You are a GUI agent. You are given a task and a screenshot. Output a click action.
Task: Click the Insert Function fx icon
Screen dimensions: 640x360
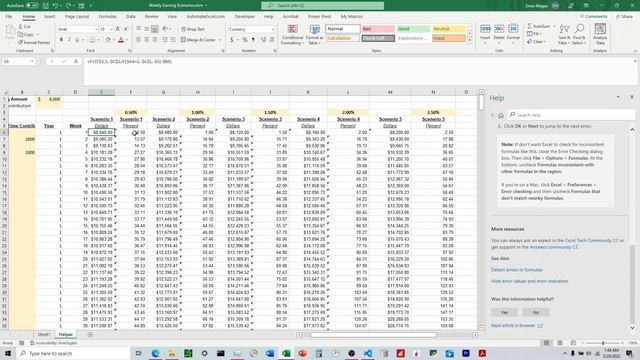[x=76, y=62]
